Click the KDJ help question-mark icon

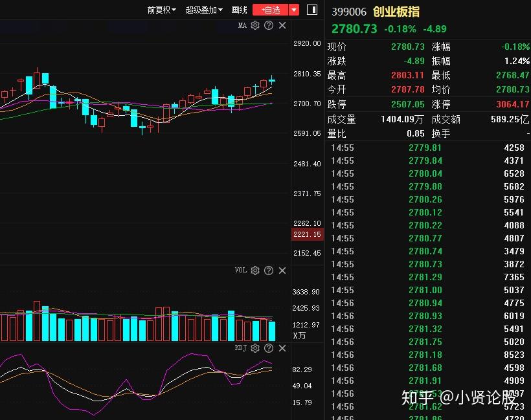269,348
